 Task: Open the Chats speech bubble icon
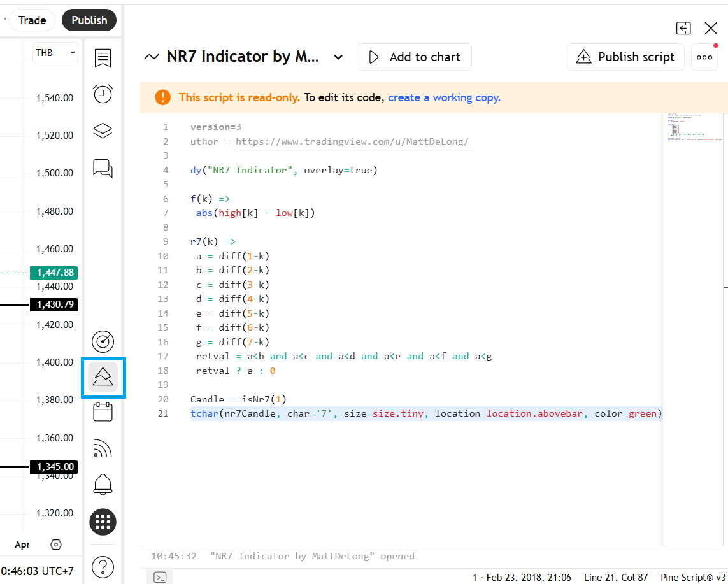pos(103,168)
